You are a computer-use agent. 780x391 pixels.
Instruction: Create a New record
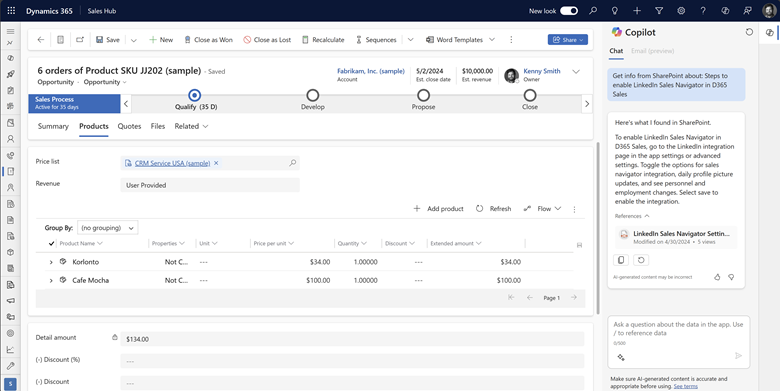tap(161, 40)
